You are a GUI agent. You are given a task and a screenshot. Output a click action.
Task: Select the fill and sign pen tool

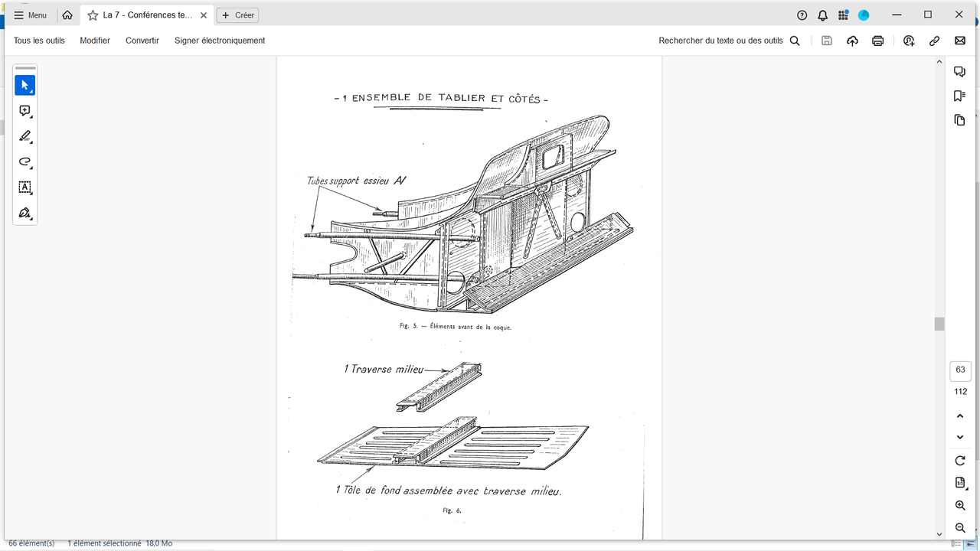(x=25, y=213)
